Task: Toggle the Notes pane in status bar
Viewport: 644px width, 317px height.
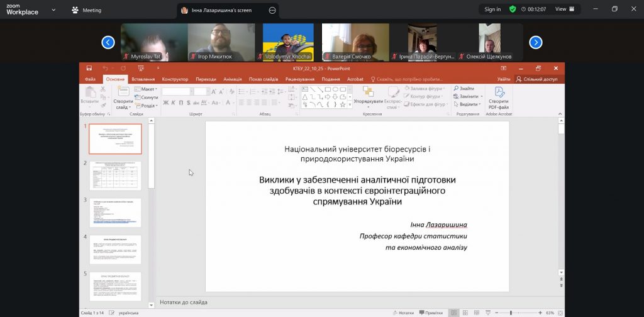Action: 402,313
